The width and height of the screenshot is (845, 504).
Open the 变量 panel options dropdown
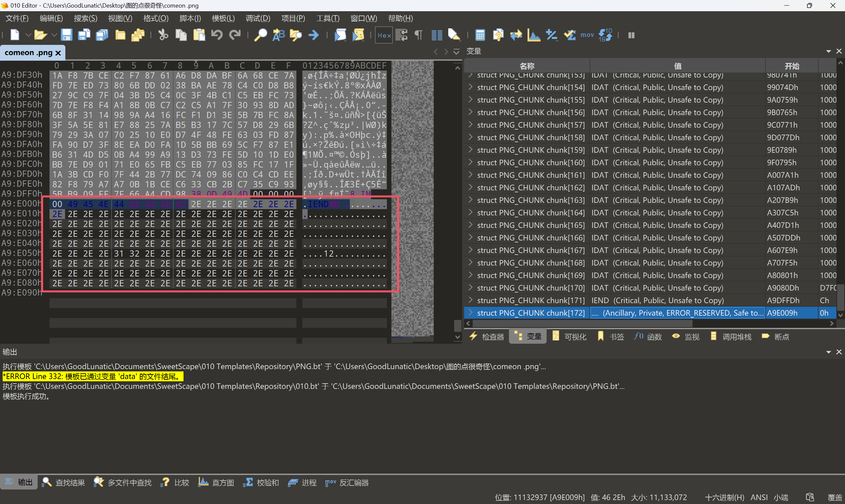[828, 51]
